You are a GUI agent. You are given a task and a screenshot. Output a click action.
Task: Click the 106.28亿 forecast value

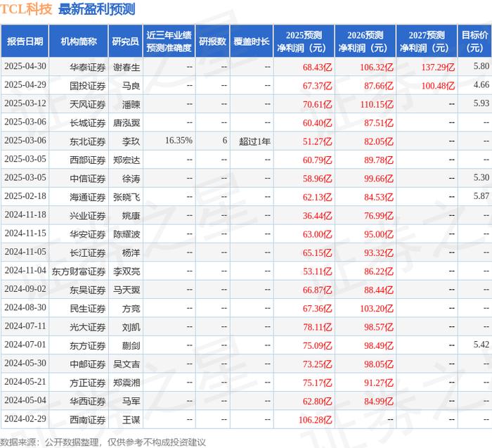click(315, 420)
